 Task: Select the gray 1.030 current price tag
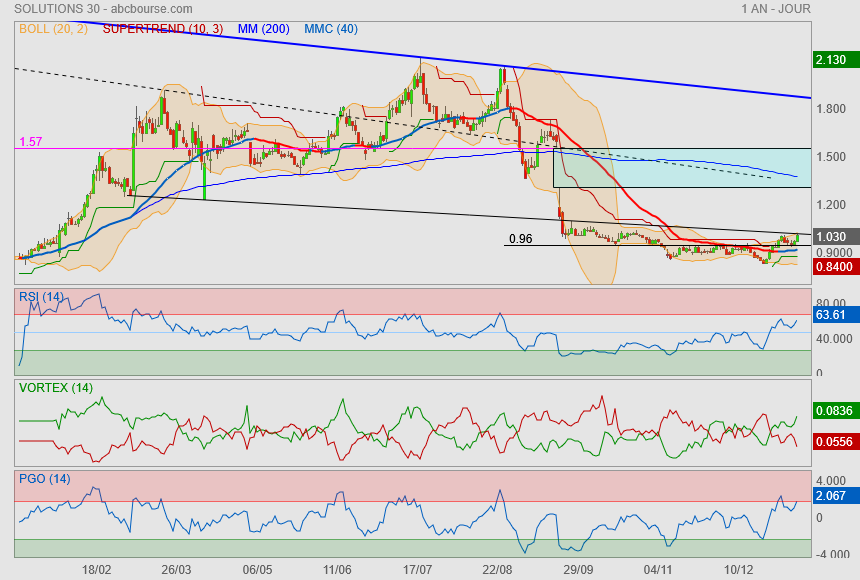[832, 236]
